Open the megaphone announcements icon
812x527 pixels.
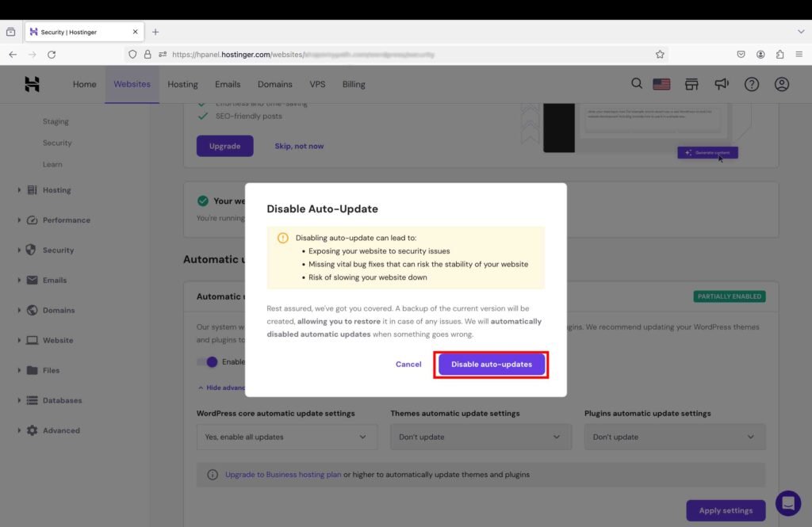tap(722, 84)
